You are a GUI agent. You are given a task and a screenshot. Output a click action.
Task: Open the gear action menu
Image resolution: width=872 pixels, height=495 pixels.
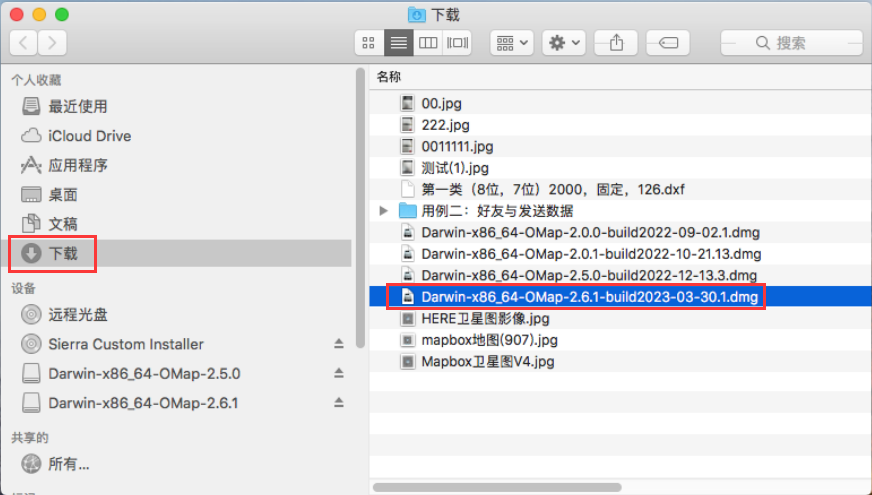point(564,43)
